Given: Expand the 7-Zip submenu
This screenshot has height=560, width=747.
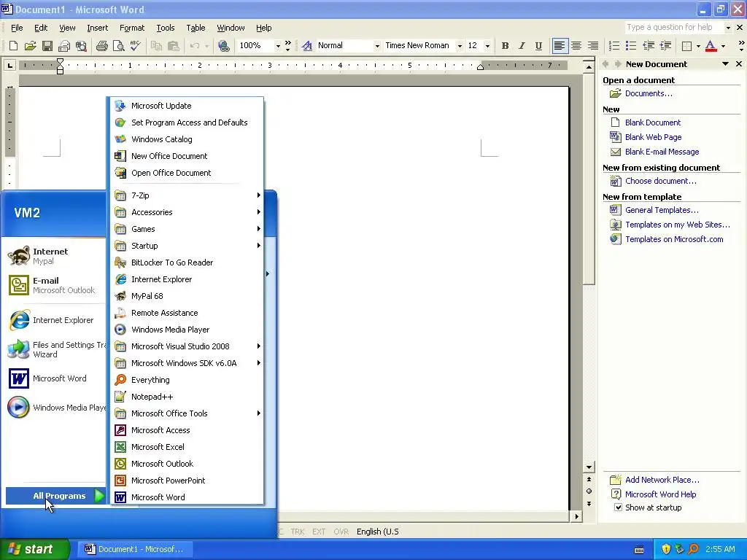Looking at the screenshot, I should tap(187, 195).
